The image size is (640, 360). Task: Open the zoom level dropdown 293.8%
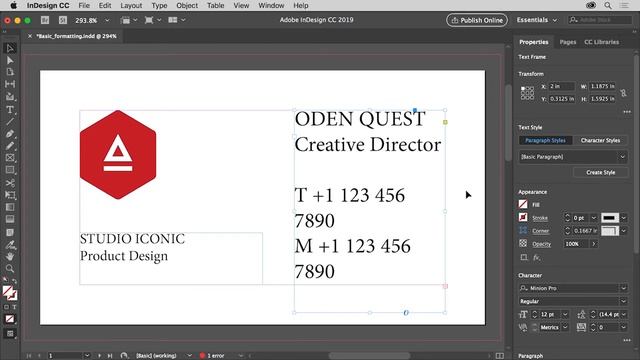(x=107, y=20)
